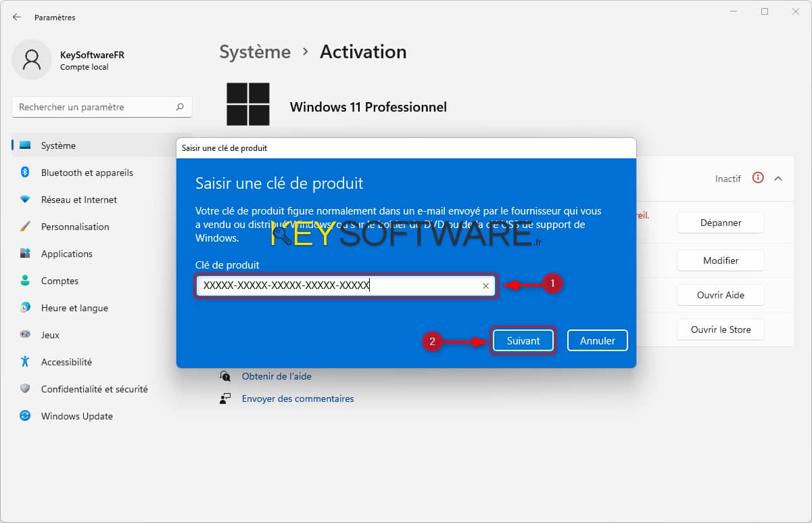Click the Modifier button
Screen dimensions: 812x523
pos(721,260)
